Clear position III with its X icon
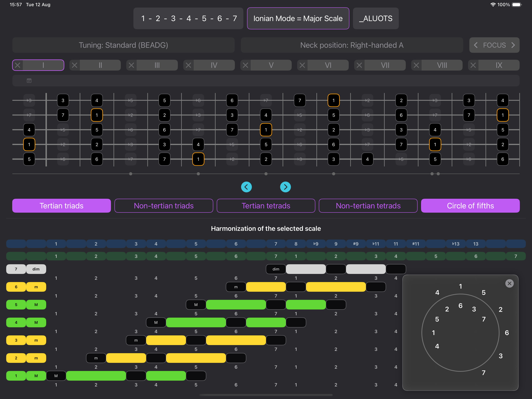 131,65
